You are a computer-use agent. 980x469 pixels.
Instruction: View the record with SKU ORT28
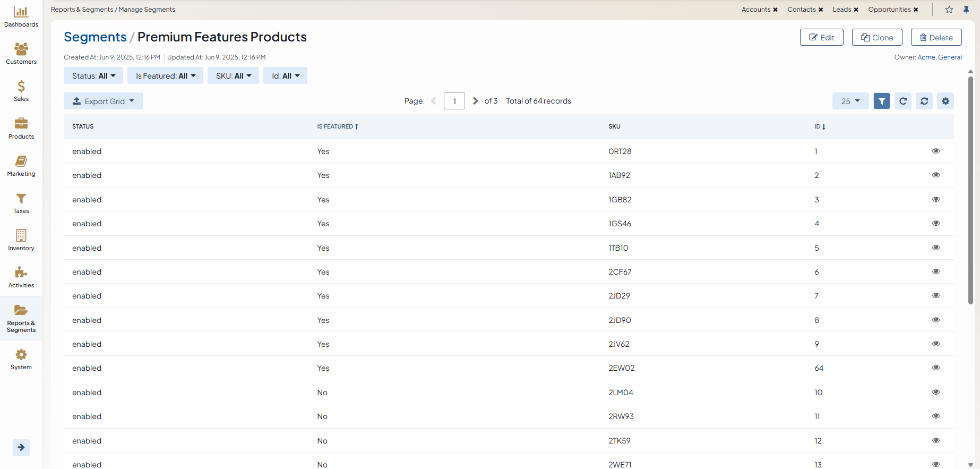(936, 151)
